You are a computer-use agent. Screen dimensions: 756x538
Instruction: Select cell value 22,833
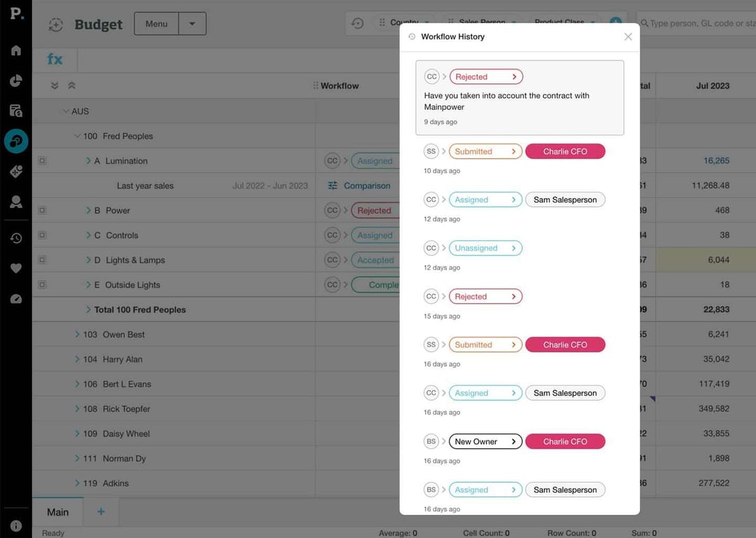click(x=717, y=310)
